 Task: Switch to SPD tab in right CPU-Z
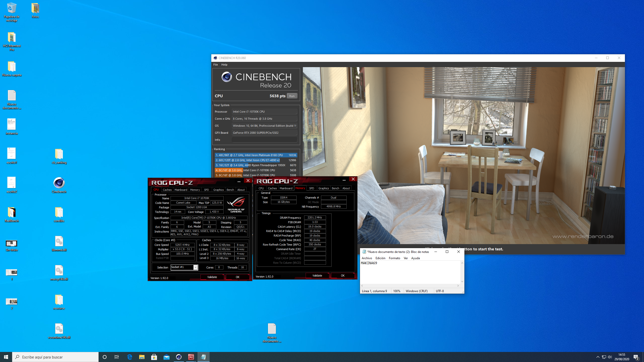[x=311, y=188]
